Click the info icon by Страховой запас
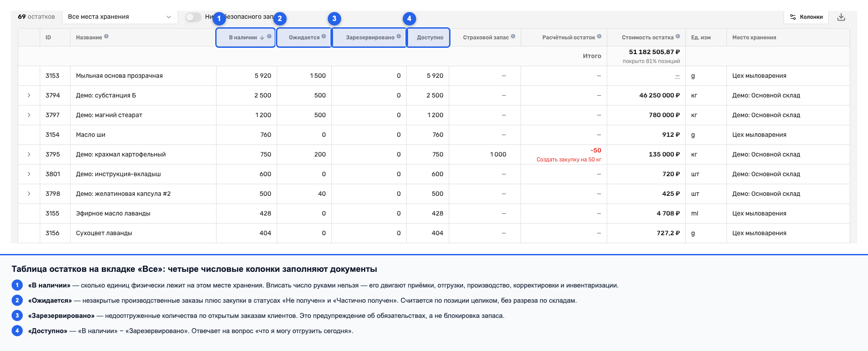Screen dimensions: 868x351 [x=513, y=37]
